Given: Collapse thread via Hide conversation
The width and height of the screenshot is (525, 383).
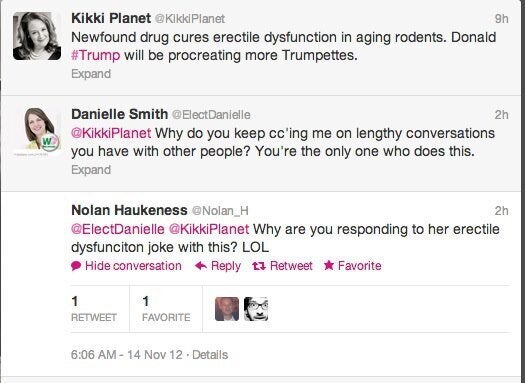Looking at the screenshot, I should [x=133, y=266].
